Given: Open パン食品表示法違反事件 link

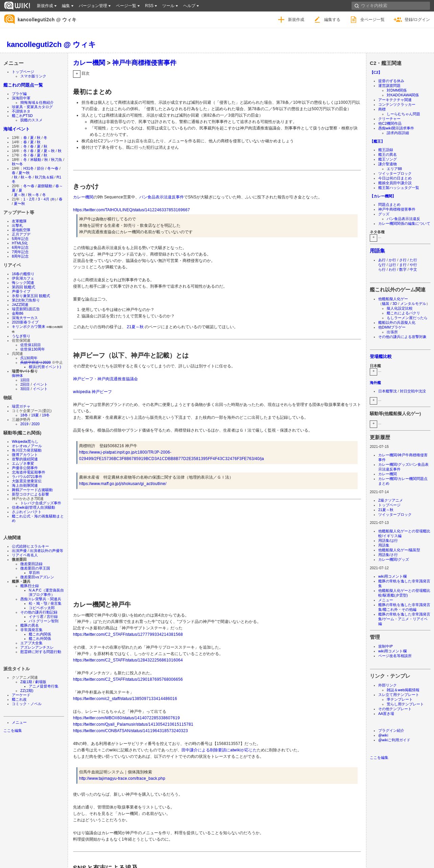Looking at the screenshot, I should coord(162,197).
